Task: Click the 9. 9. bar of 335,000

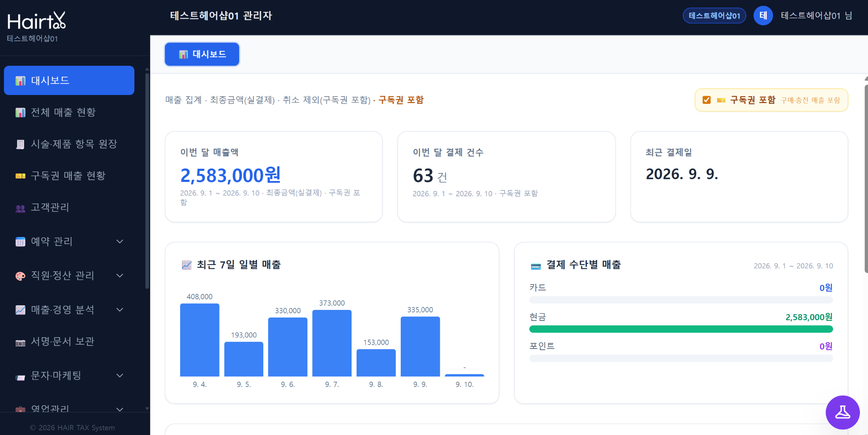Action: (420, 346)
